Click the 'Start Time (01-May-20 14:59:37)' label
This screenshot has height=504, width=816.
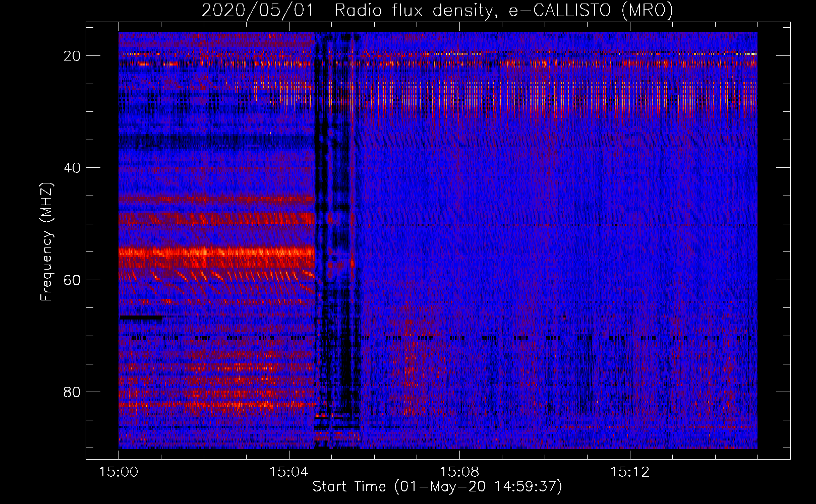point(437,487)
